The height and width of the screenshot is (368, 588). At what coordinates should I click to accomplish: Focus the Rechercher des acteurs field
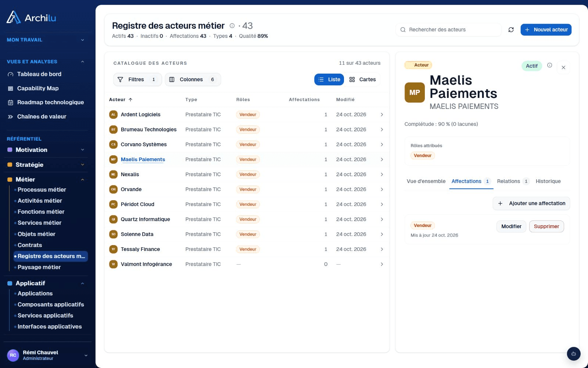pyautogui.click(x=448, y=30)
